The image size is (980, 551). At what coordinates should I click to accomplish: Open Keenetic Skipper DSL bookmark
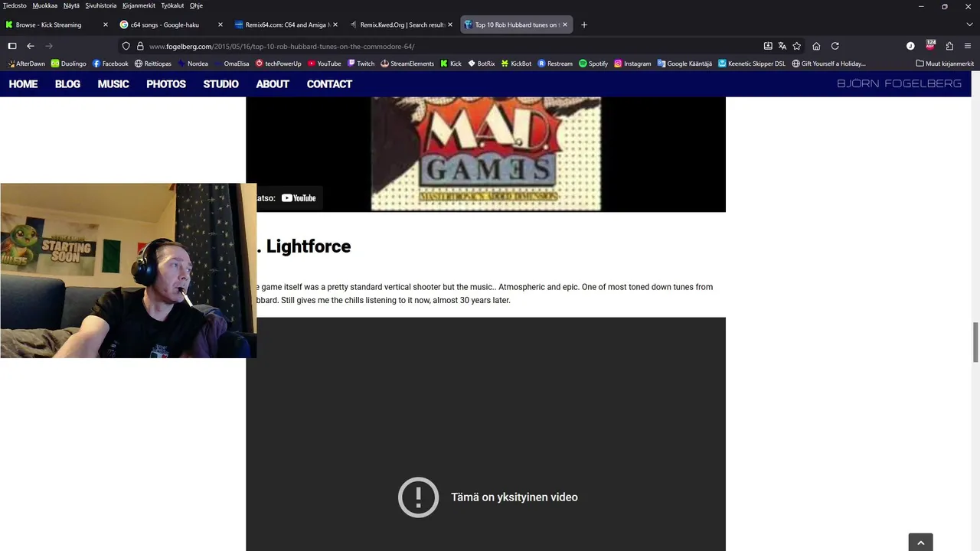(752, 64)
